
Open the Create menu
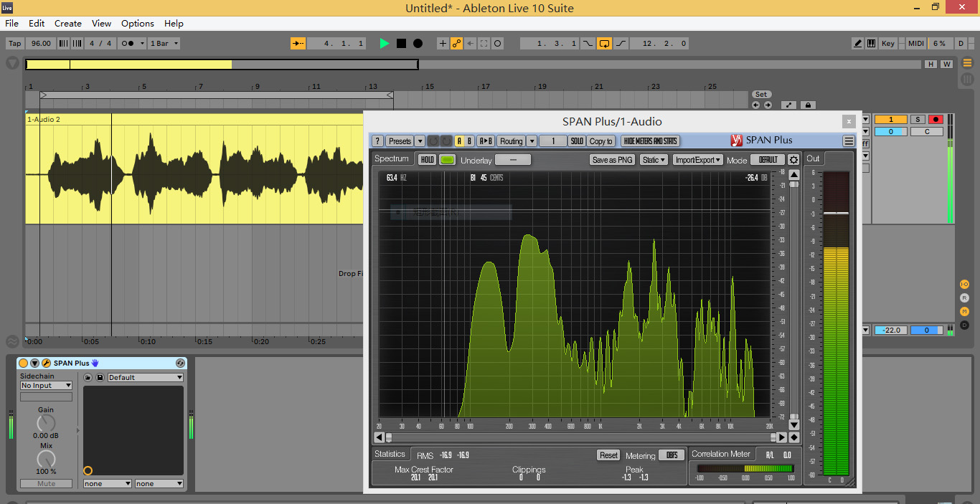coord(68,24)
